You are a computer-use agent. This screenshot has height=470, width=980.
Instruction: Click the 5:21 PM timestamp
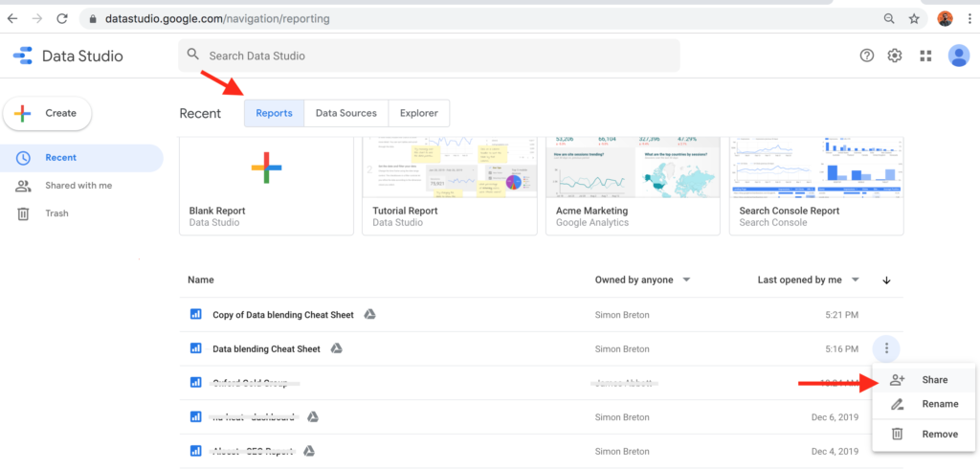pyautogui.click(x=843, y=314)
